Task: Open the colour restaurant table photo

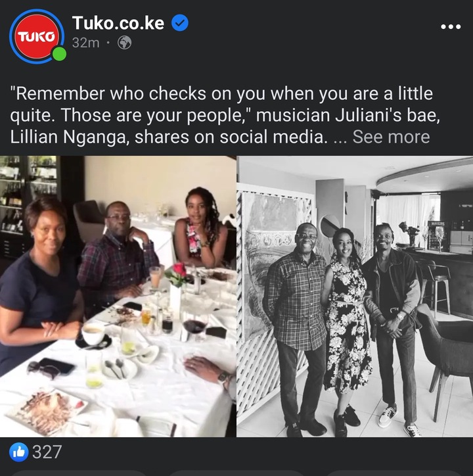Action: point(118,297)
